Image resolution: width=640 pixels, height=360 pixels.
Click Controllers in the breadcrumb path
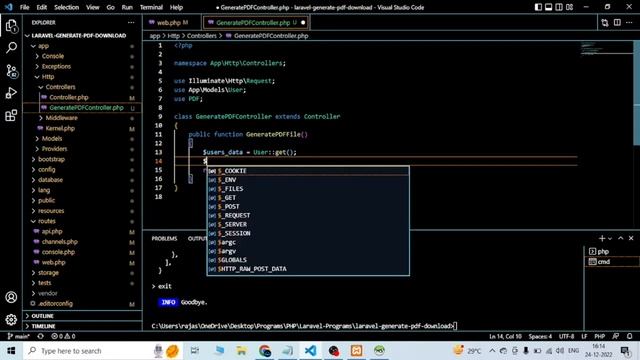click(202, 36)
